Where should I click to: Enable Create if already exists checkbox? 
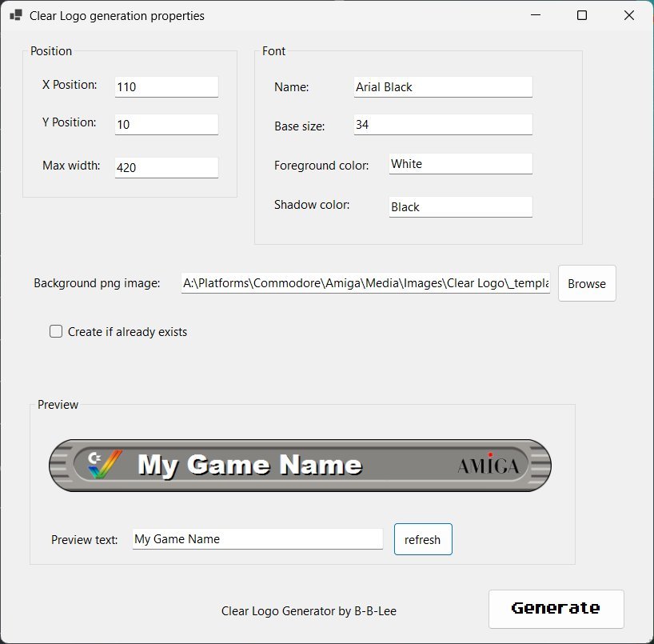(56, 331)
